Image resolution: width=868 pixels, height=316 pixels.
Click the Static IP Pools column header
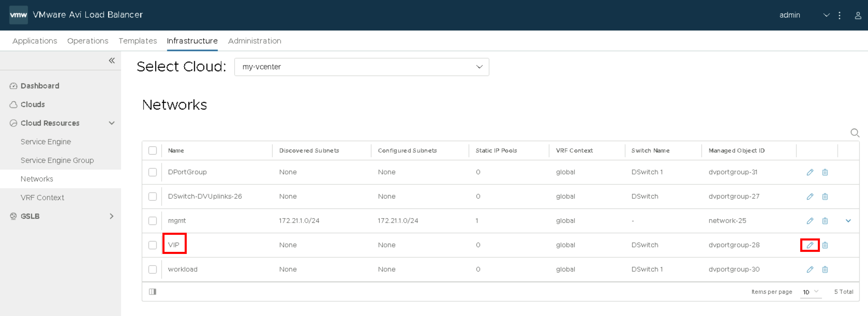point(496,151)
